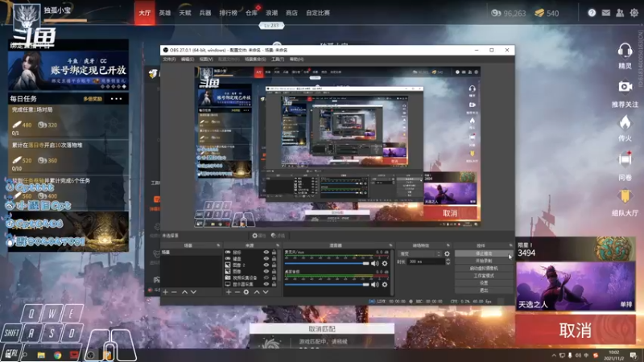Open the 精灵 headset icon in game sidebar
Viewport: 644px width, 362px height.
(x=625, y=51)
